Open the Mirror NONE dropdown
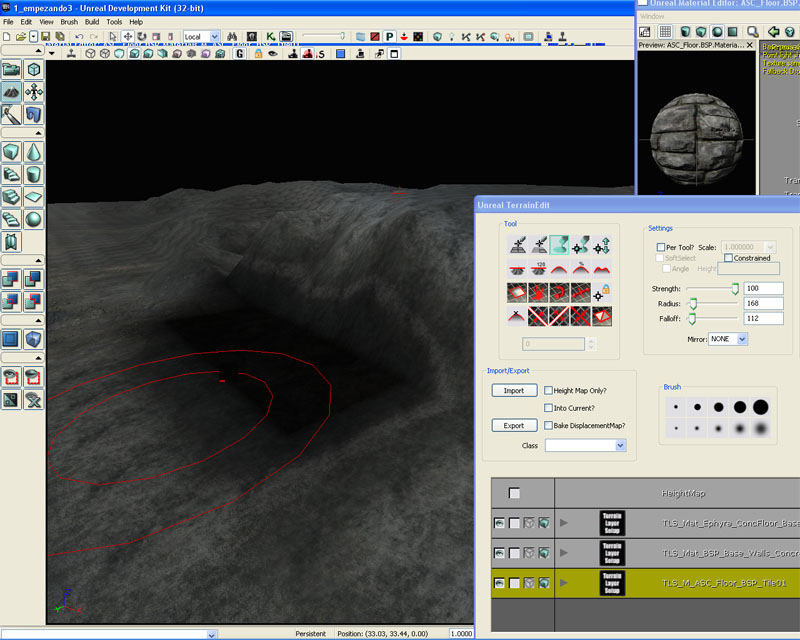The image size is (800, 640). [742, 339]
